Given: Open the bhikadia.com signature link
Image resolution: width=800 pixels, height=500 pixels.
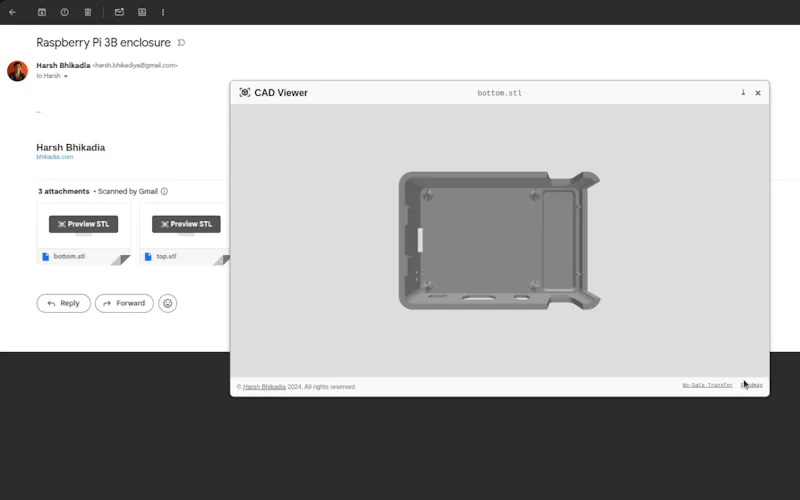Looking at the screenshot, I should point(55,157).
